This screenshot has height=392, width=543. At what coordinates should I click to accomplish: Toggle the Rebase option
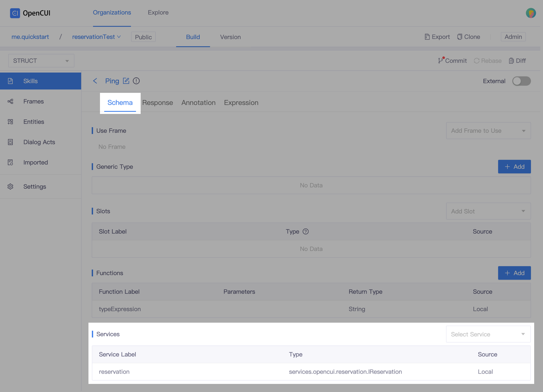(487, 60)
